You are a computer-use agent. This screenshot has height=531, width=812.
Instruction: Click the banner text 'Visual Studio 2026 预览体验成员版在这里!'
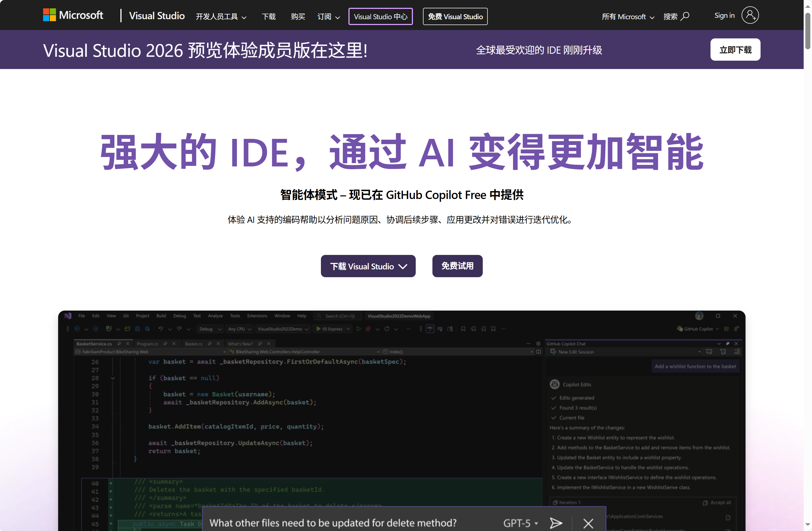[x=206, y=50]
